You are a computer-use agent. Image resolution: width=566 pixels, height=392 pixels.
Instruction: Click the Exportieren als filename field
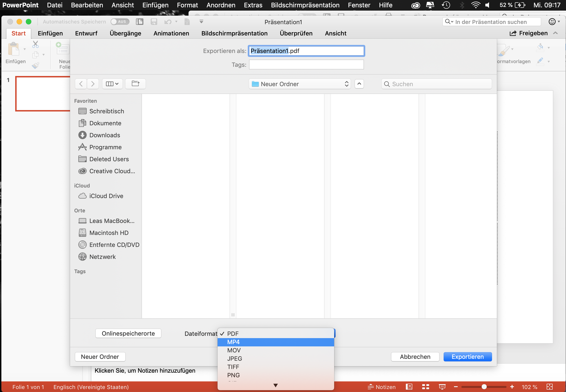[x=306, y=51]
